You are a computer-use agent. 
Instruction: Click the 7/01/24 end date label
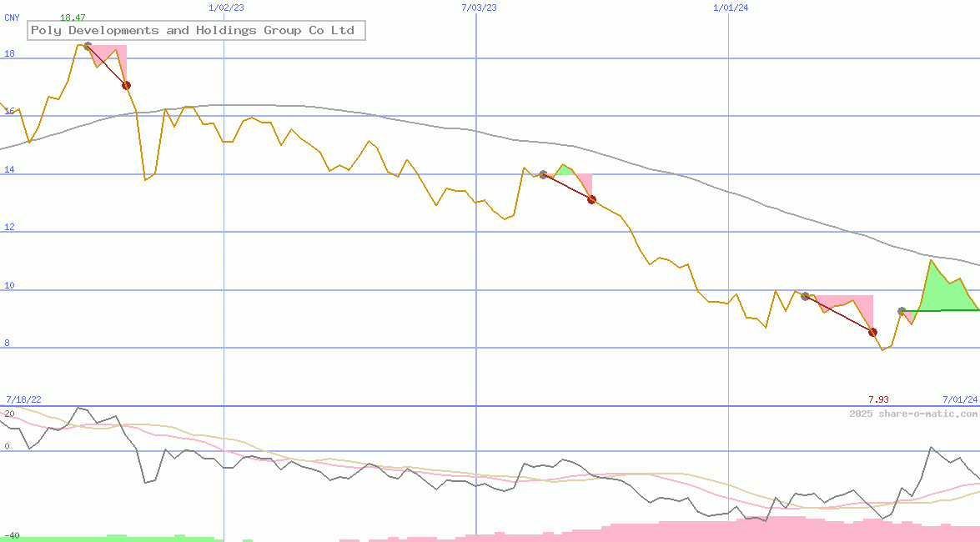point(960,399)
